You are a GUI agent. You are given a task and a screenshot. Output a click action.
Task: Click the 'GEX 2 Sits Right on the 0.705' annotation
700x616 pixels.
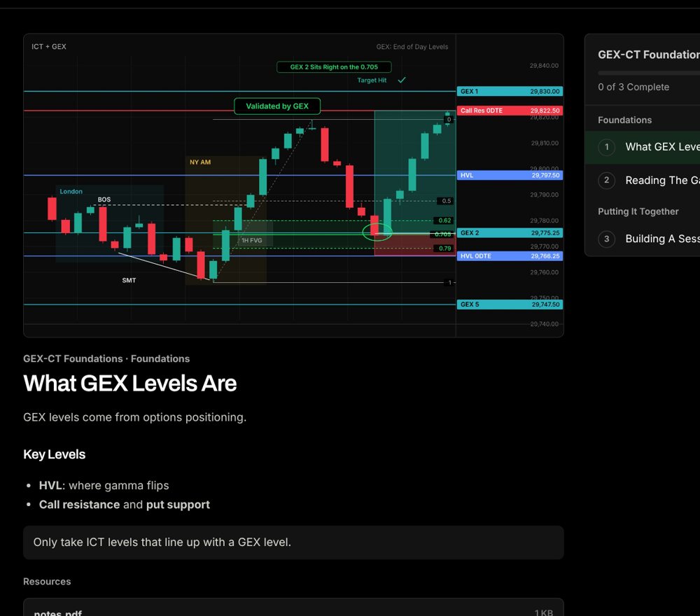[x=334, y=67]
